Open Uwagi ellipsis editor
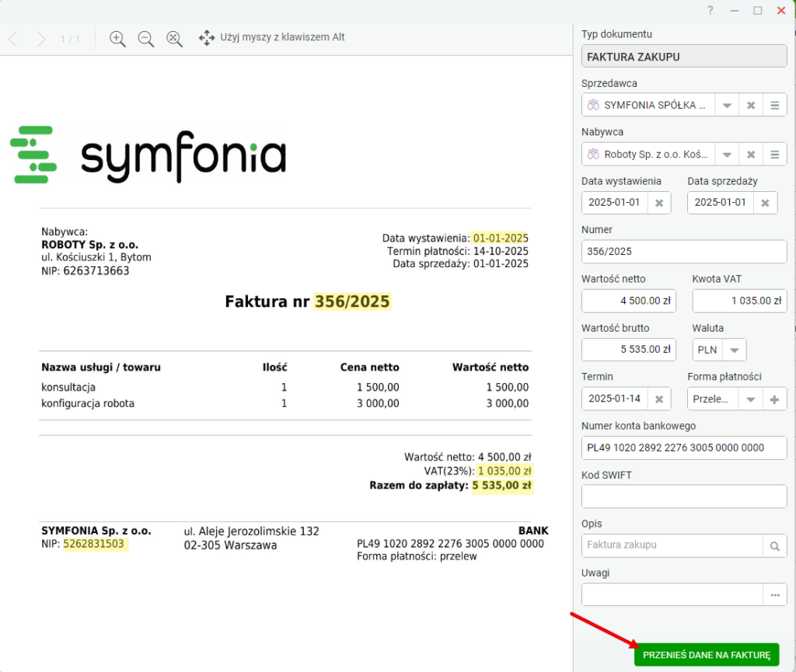Viewport: 796px width, 672px height. click(x=775, y=595)
